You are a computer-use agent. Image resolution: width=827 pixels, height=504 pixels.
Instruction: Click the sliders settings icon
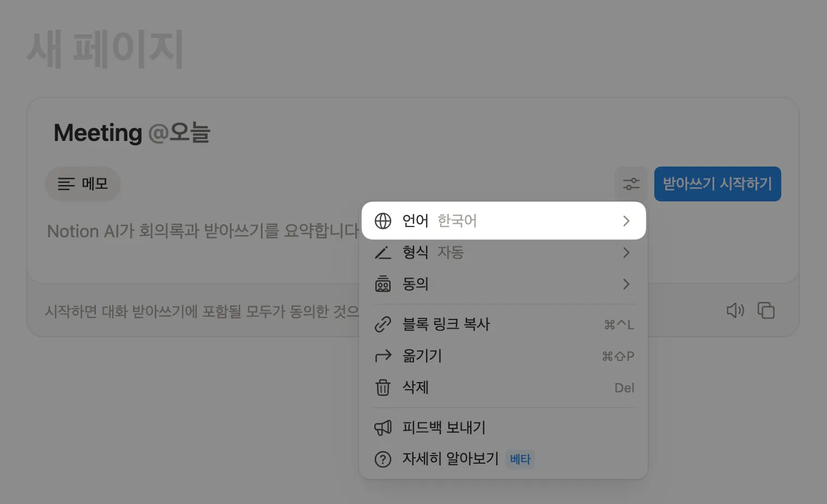(x=631, y=184)
